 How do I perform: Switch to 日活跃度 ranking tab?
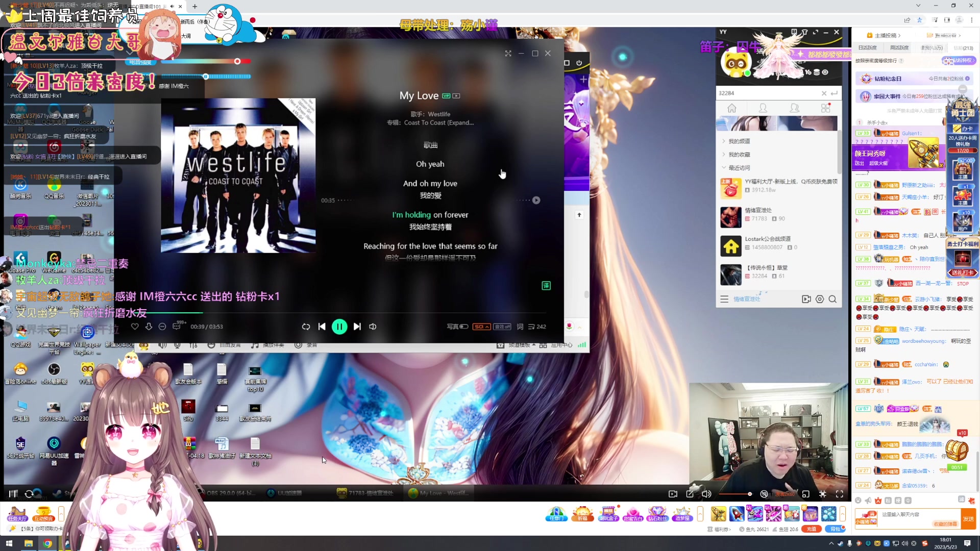(x=867, y=48)
